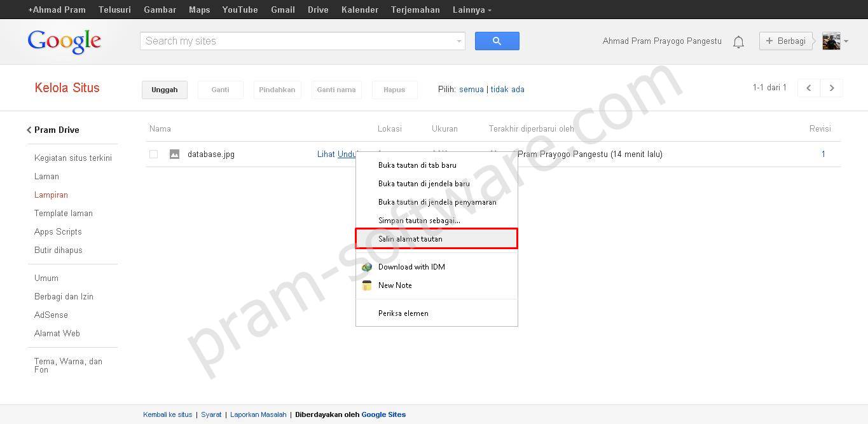Choose Salin alamat tautan
This screenshot has height=424, width=868.
436,238
